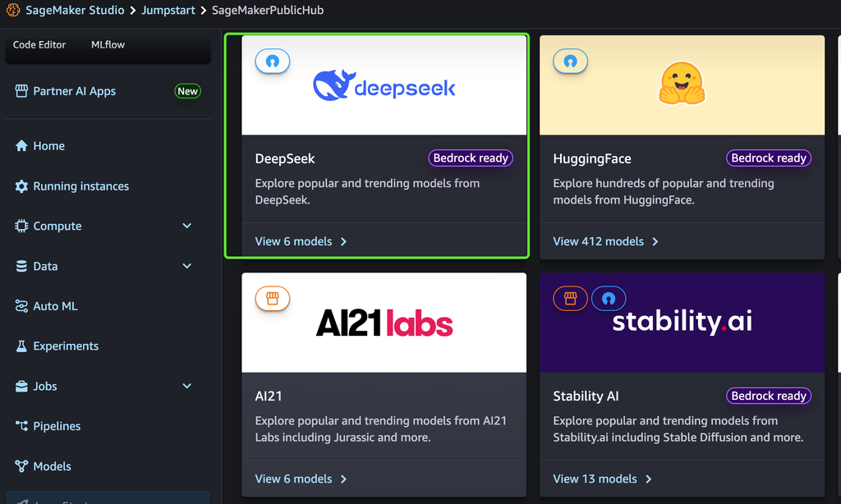Click the Home house icon
The height and width of the screenshot is (504, 841).
coord(21,146)
